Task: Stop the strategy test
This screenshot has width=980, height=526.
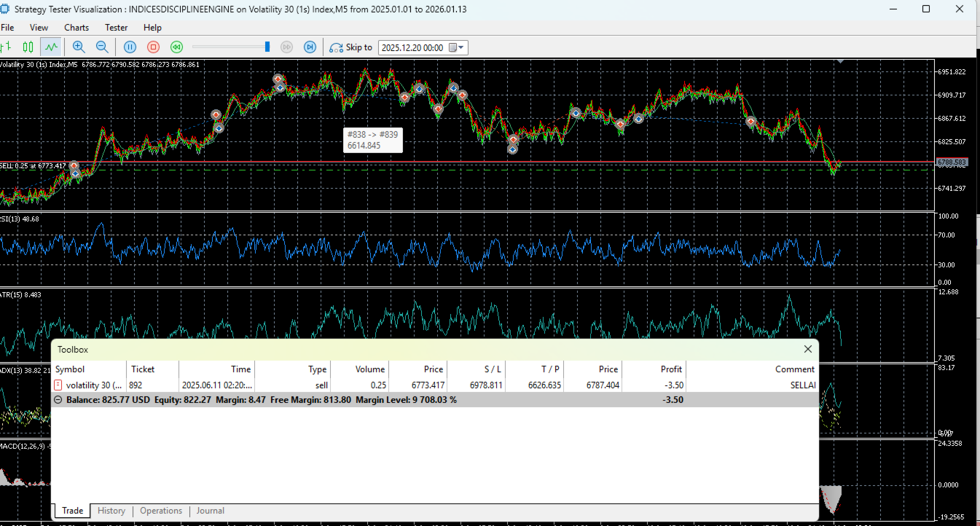Action: click(x=153, y=47)
